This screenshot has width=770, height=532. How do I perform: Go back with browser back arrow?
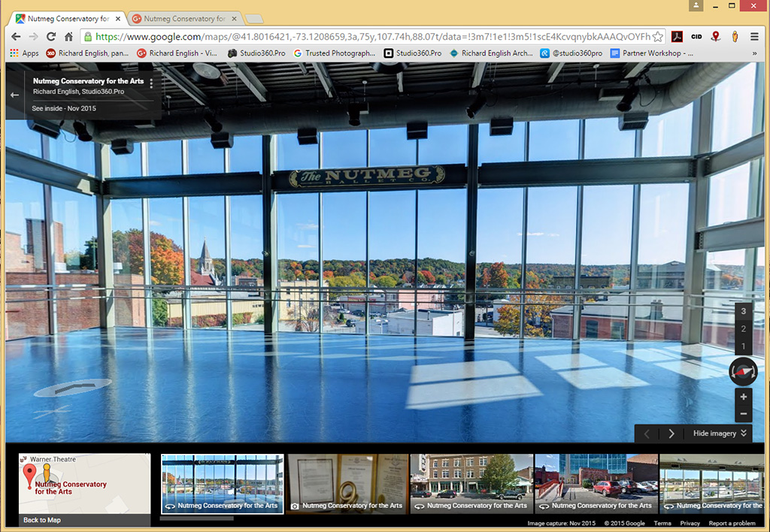16,37
